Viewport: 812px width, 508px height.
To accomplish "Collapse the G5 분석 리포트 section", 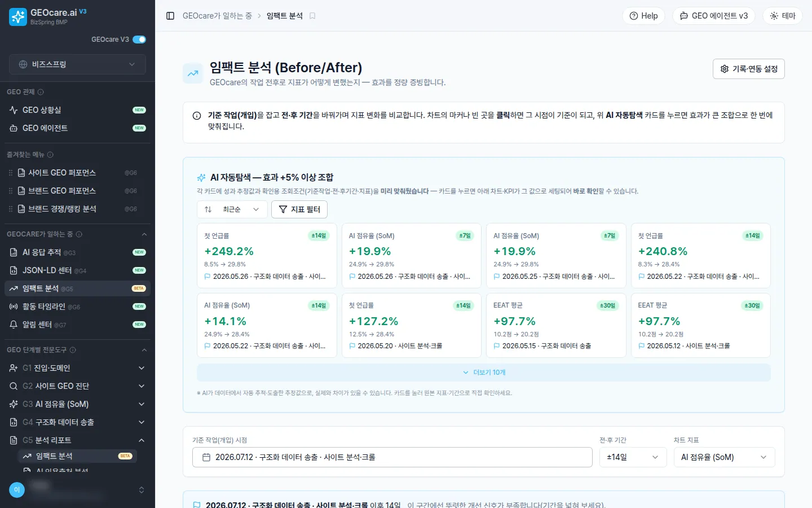I will coord(77,440).
